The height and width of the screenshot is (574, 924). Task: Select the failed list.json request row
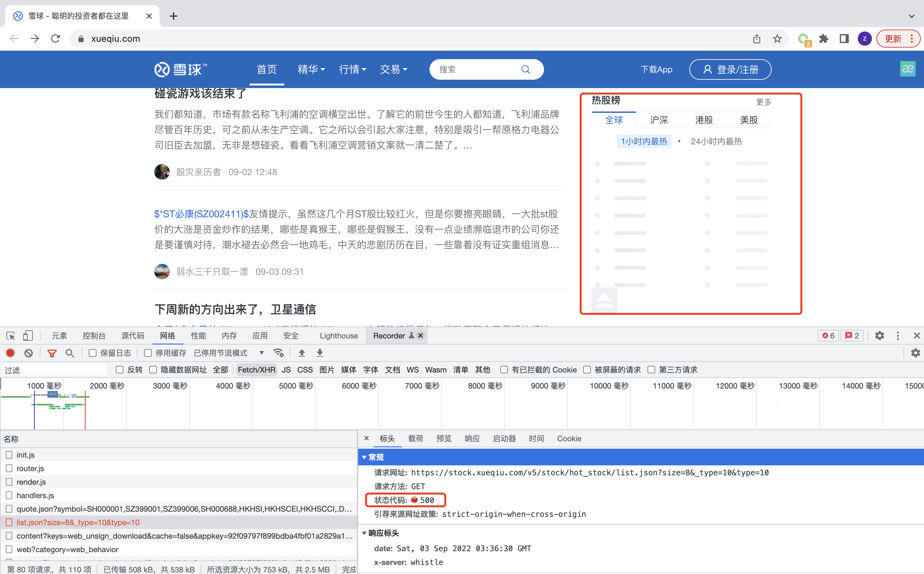(x=178, y=522)
